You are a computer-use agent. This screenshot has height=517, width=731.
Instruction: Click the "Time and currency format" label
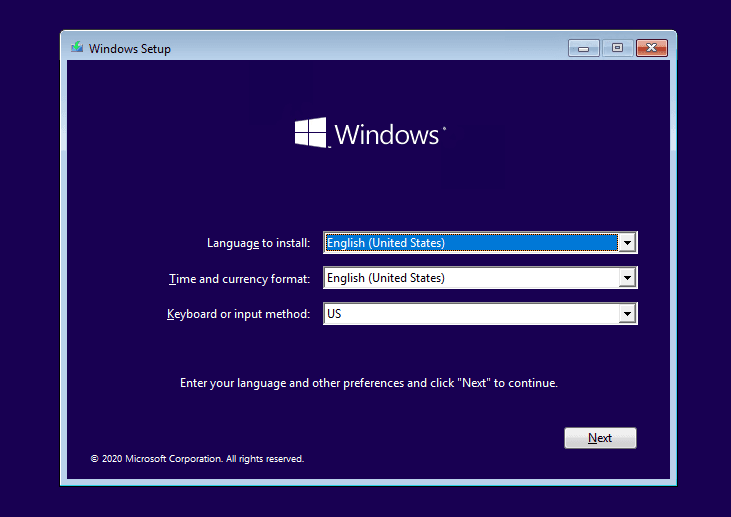tap(239, 279)
